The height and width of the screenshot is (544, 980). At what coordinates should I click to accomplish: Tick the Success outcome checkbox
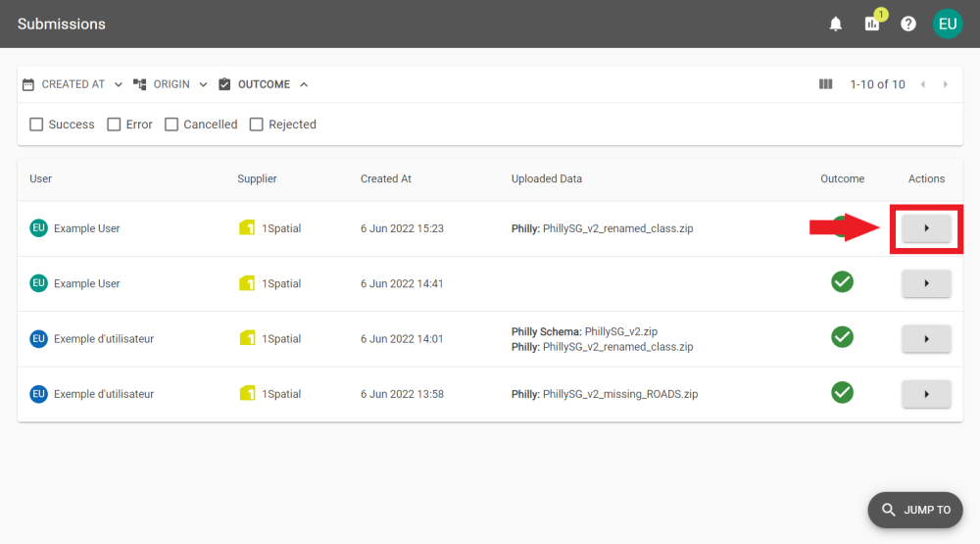click(36, 124)
